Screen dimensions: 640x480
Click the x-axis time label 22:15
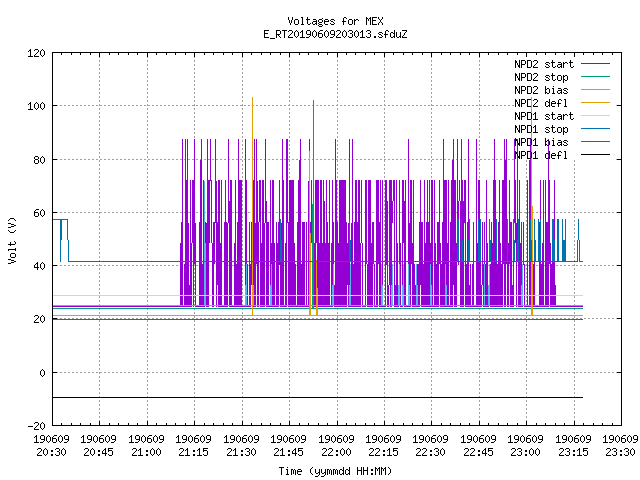[x=383, y=452]
